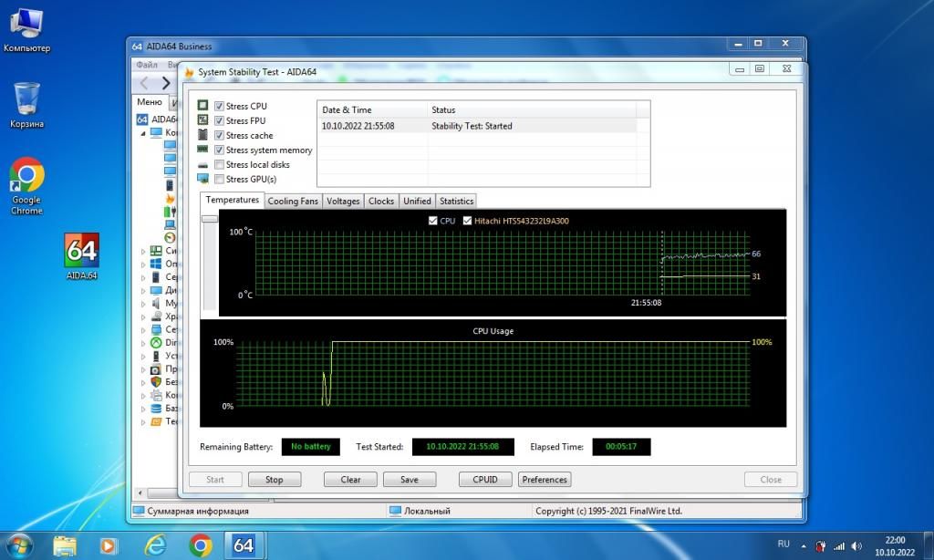Select the Clocks tab
The width and height of the screenshot is (934, 560).
point(381,202)
